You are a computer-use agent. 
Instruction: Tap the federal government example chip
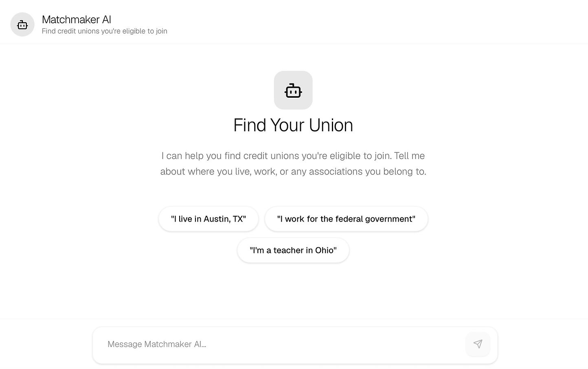click(x=346, y=219)
